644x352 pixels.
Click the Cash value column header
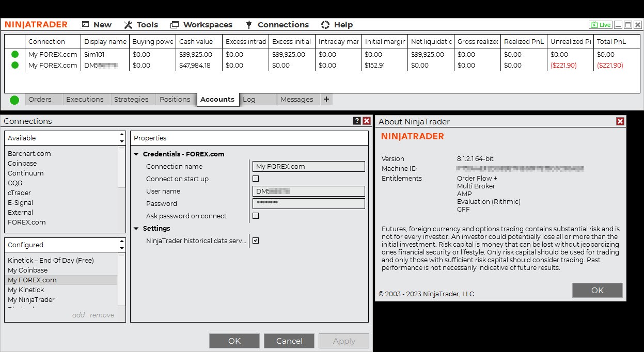click(199, 41)
